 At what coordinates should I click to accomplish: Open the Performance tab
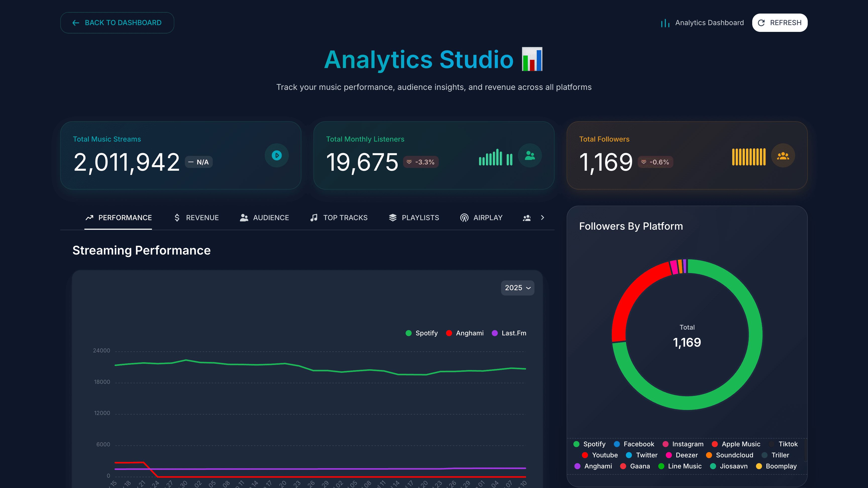(118, 218)
